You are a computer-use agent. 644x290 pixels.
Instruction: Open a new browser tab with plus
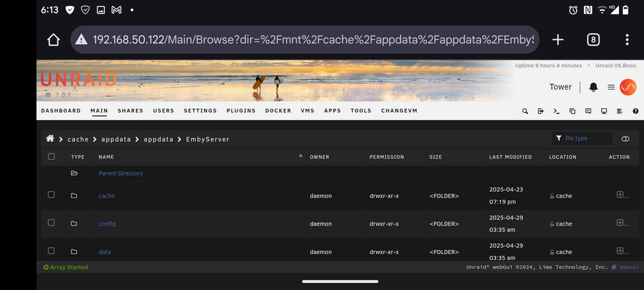click(x=557, y=40)
